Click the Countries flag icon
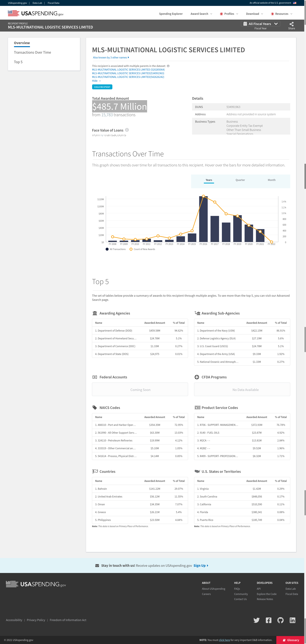Screen dimensions: 306x644 pyautogui.click(x=95, y=471)
